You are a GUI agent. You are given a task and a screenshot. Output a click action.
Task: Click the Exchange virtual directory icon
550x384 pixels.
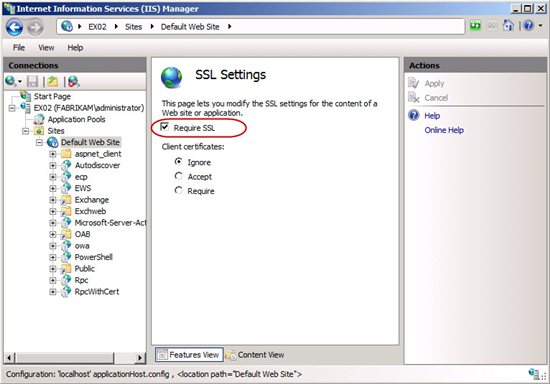click(66, 200)
